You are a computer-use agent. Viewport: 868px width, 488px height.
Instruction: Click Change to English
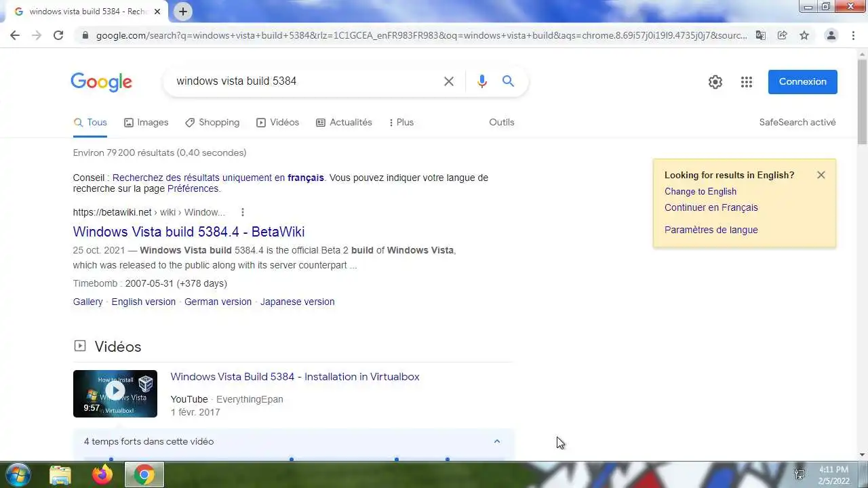pos(701,191)
